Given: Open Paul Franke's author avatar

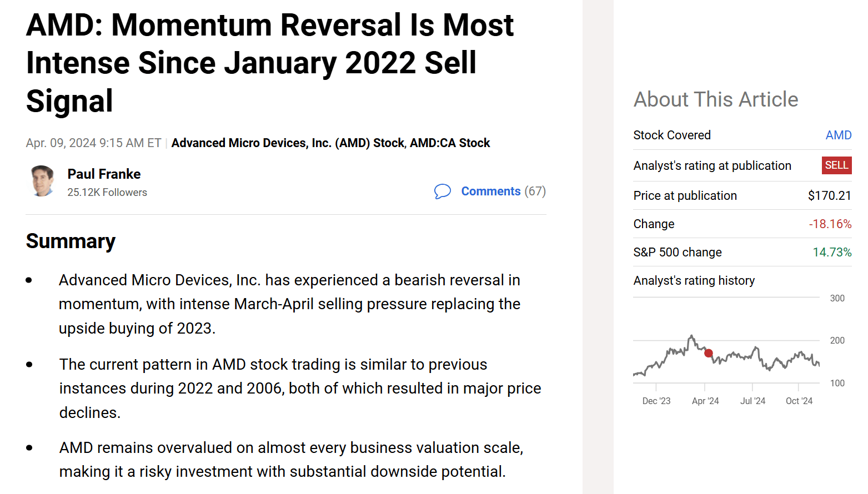Looking at the screenshot, I should point(42,181).
